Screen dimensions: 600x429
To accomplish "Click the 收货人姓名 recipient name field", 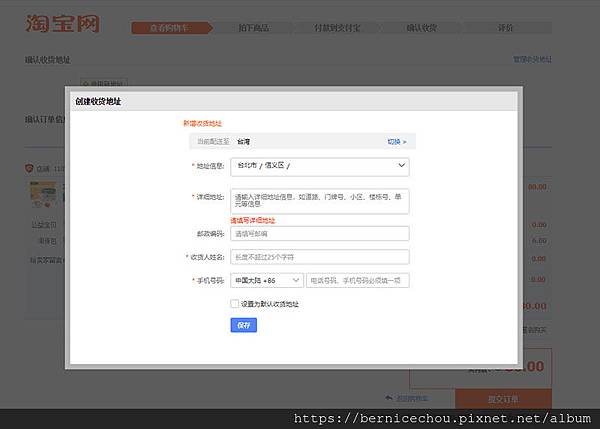I will pos(320,257).
